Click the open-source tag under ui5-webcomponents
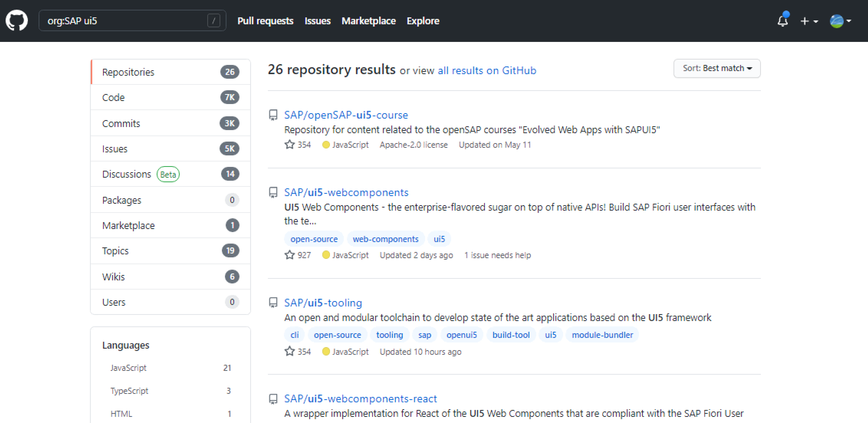The image size is (868, 423). click(314, 239)
